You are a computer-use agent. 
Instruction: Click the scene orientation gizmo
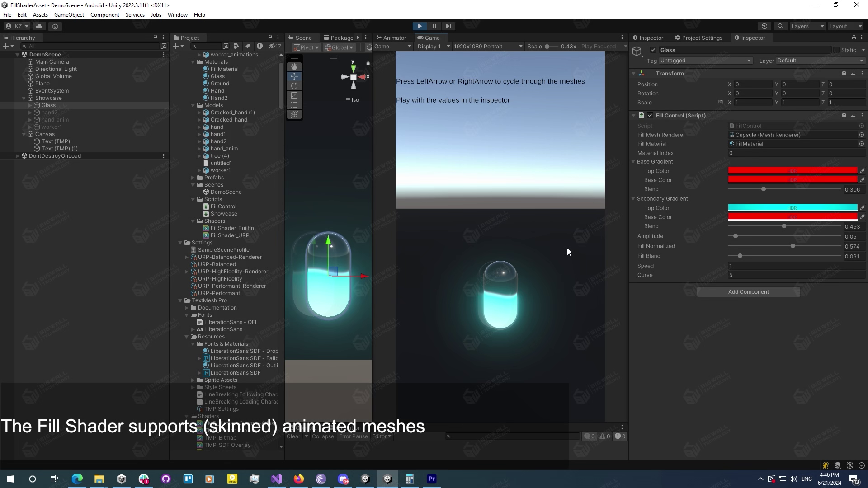click(x=354, y=76)
